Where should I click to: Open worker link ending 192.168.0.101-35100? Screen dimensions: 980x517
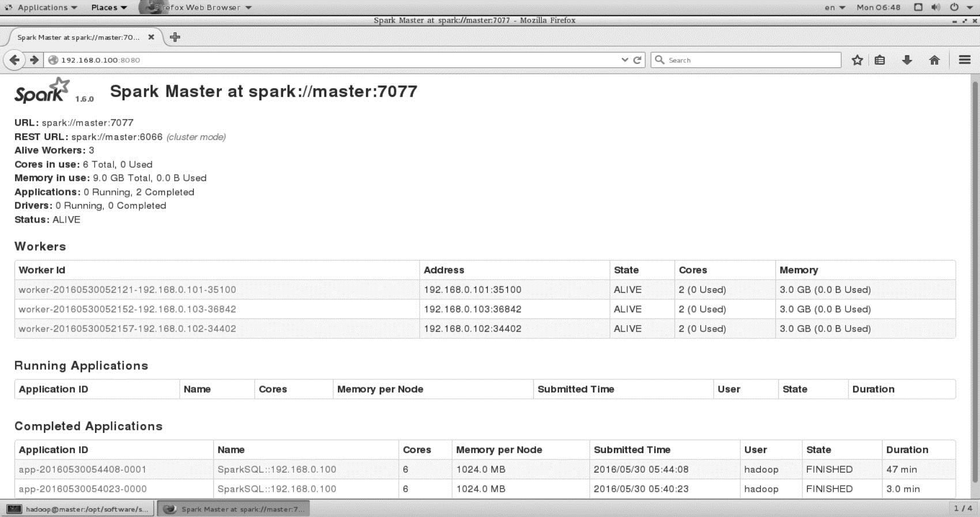click(127, 289)
